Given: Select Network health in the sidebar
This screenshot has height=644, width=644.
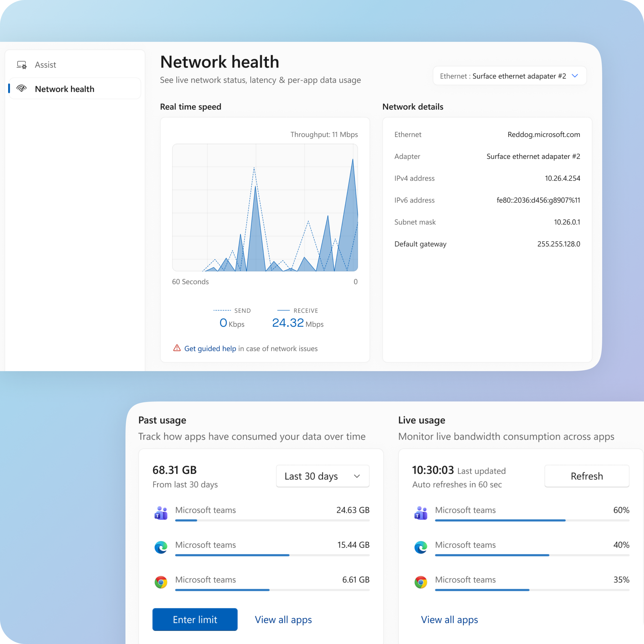Looking at the screenshot, I should (75, 89).
